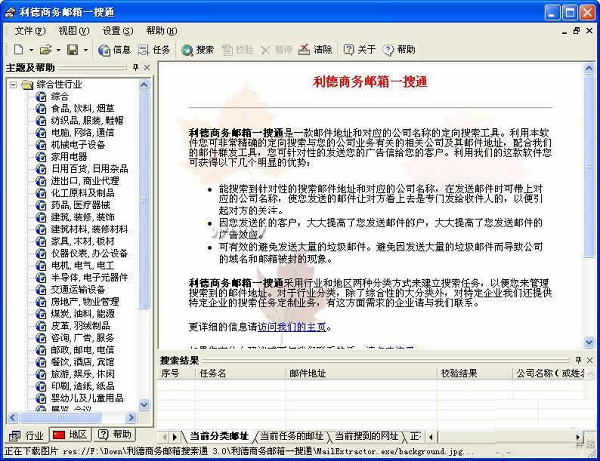Select 印刷, 造纸, 纸品 tree row
The width and height of the screenshot is (600, 461).
[x=75, y=386]
